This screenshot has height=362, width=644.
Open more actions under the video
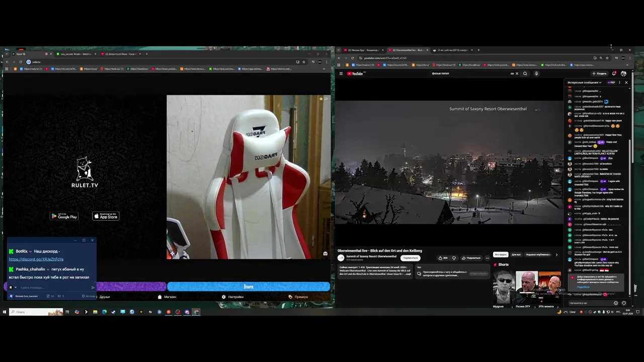[x=487, y=258]
